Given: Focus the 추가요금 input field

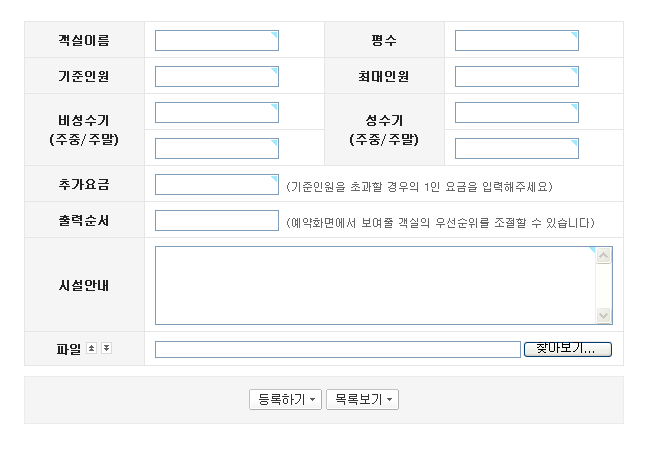Looking at the screenshot, I should pyautogui.click(x=216, y=185).
